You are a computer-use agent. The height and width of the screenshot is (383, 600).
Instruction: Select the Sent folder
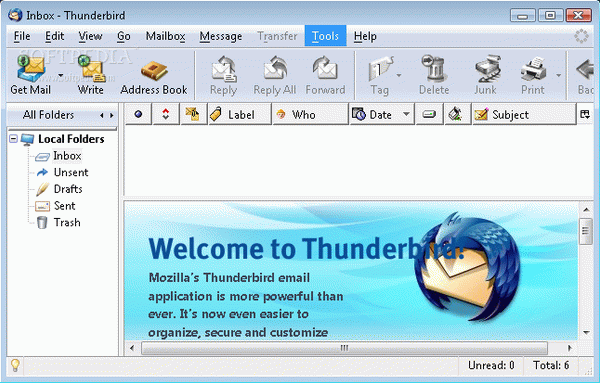[x=64, y=206]
